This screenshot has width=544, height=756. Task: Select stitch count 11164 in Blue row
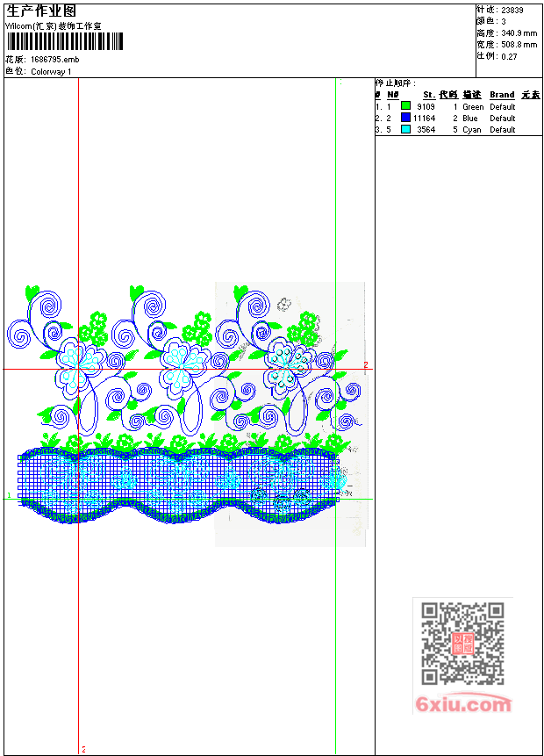[424, 119]
